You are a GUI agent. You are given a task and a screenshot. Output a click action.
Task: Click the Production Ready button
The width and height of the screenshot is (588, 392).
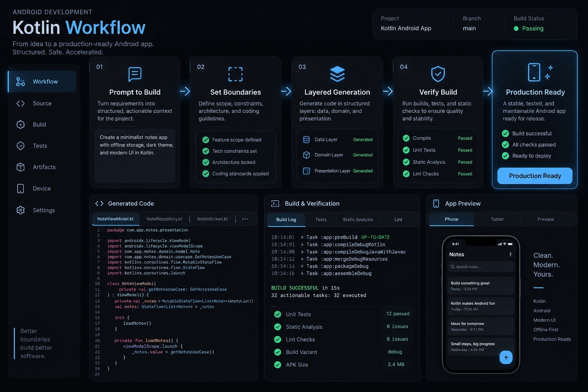pos(535,176)
